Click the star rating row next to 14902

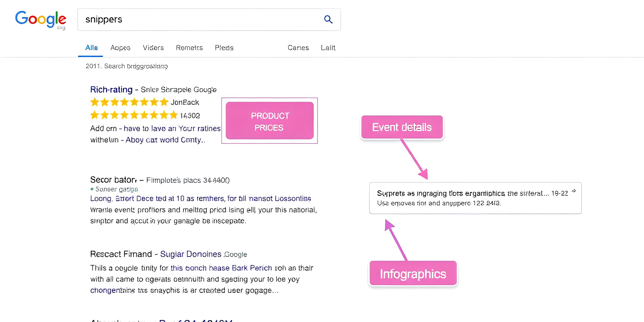click(134, 115)
